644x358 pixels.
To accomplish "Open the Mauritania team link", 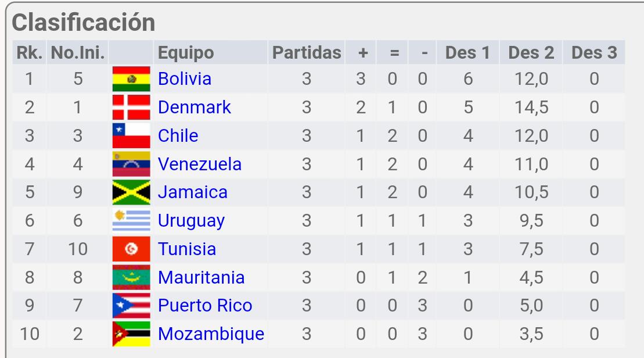I will (202, 277).
